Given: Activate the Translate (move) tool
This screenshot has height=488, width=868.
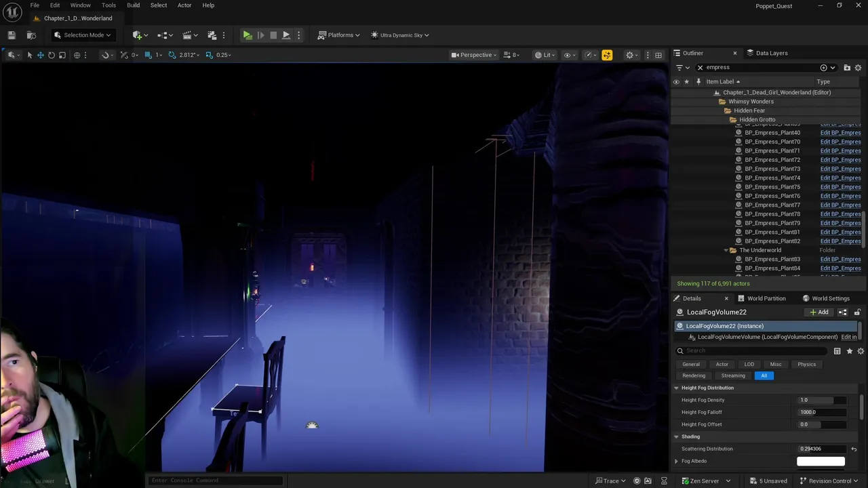Looking at the screenshot, I should pyautogui.click(x=40, y=55).
